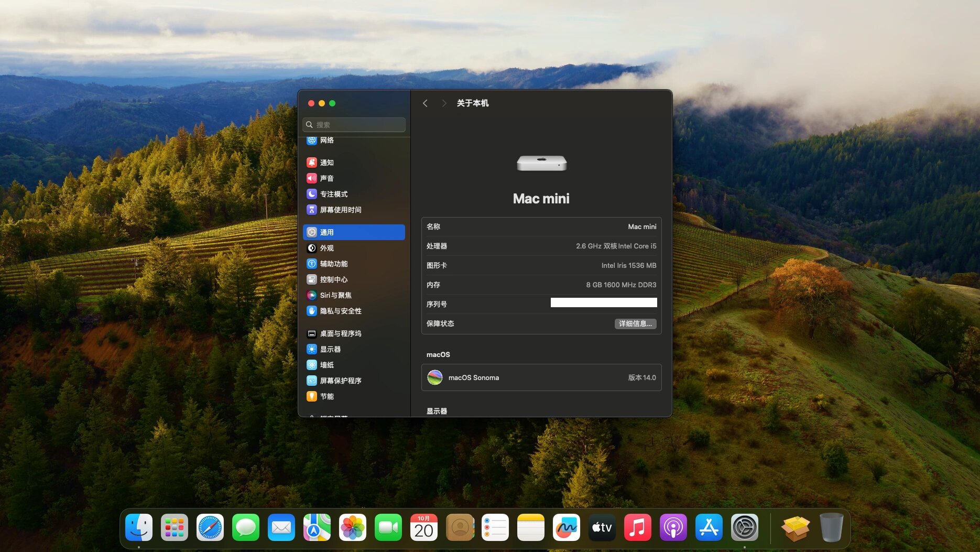Open the package box icon in Dock
The height and width of the screenshot is (552, 980).
click(x=796, y=527)
